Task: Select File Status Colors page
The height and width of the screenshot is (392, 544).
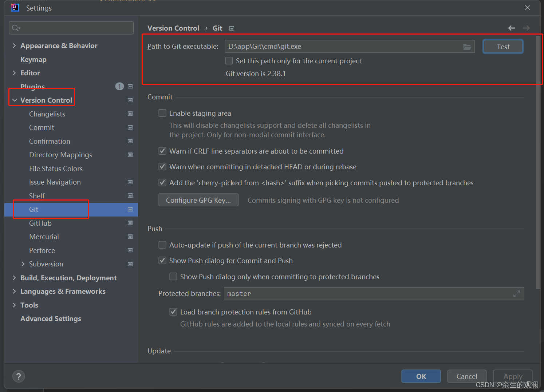Action: 56,169
